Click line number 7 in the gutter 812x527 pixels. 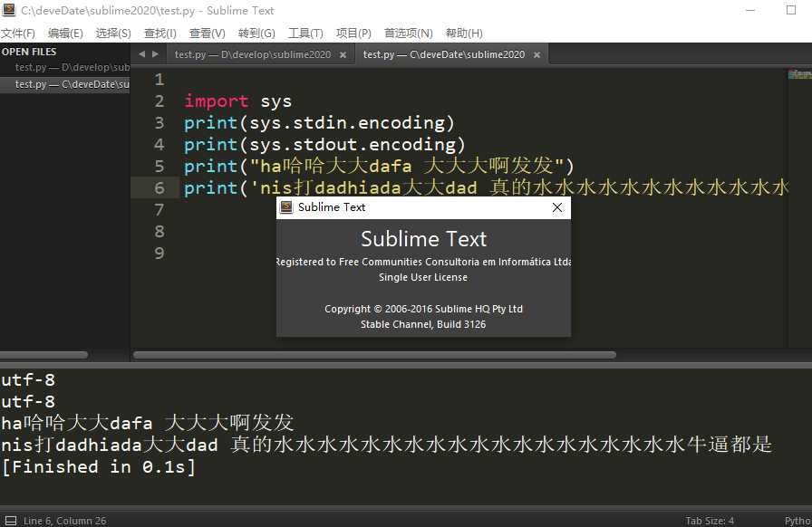coord(159,210)
